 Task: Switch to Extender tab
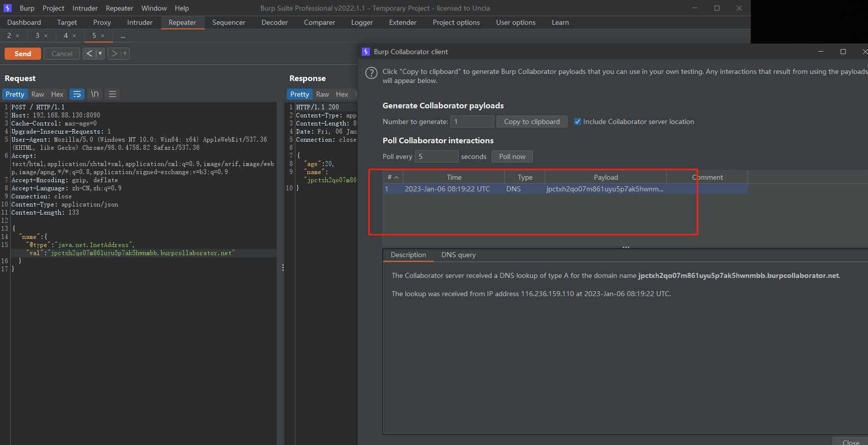(x=403, y=22)
